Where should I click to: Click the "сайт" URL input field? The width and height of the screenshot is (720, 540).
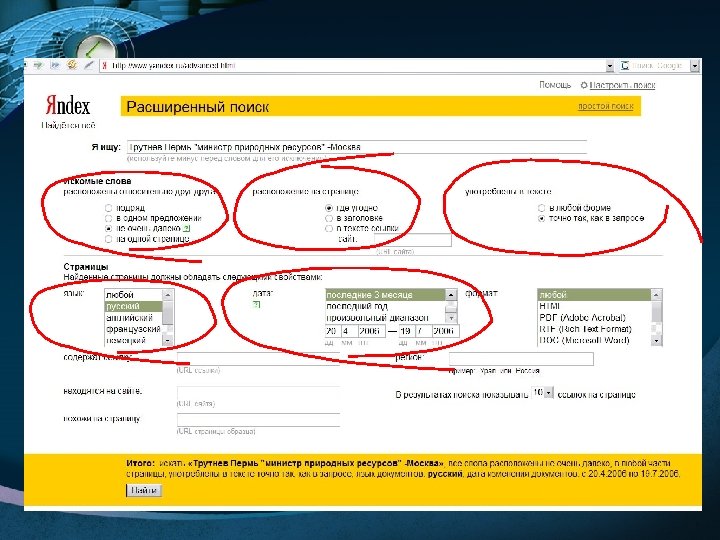pos(413,240)
